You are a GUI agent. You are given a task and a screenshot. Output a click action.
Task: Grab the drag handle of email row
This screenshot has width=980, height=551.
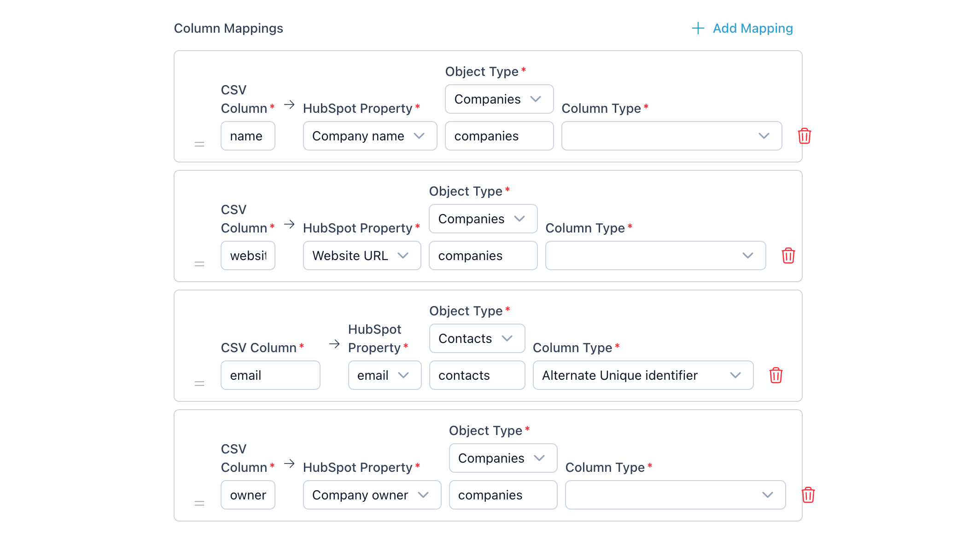pos(199,383)
